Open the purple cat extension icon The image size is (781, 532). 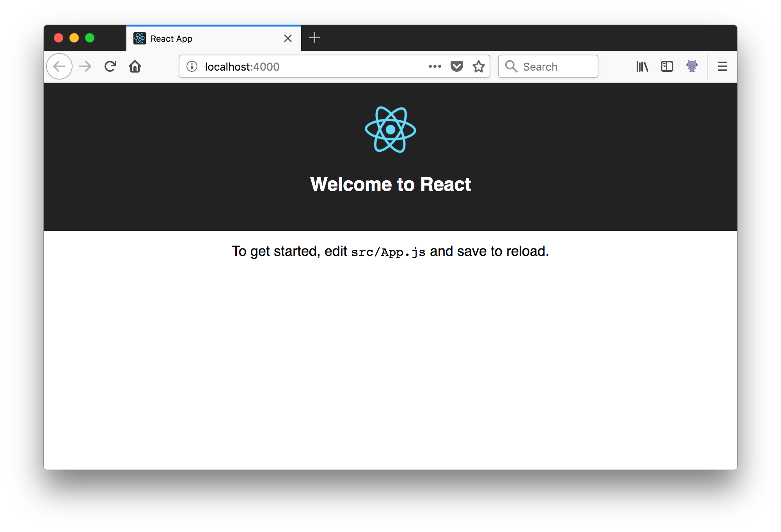tap(692, 66)
